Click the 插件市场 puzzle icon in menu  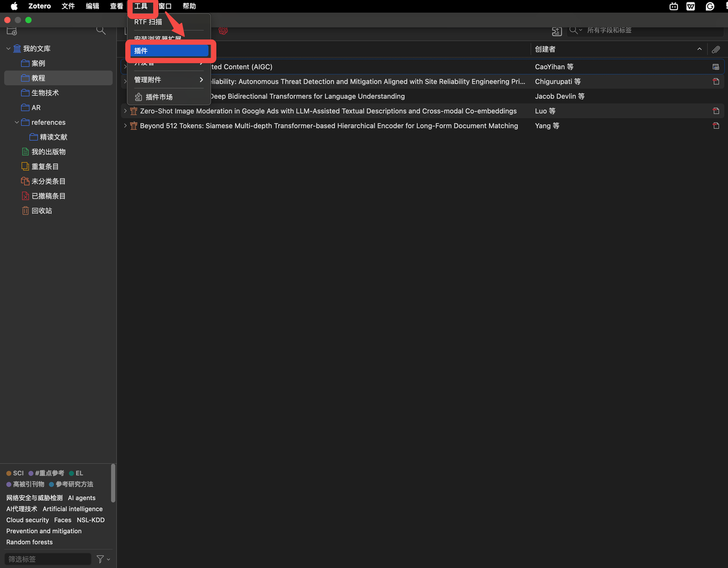(138, 97)
